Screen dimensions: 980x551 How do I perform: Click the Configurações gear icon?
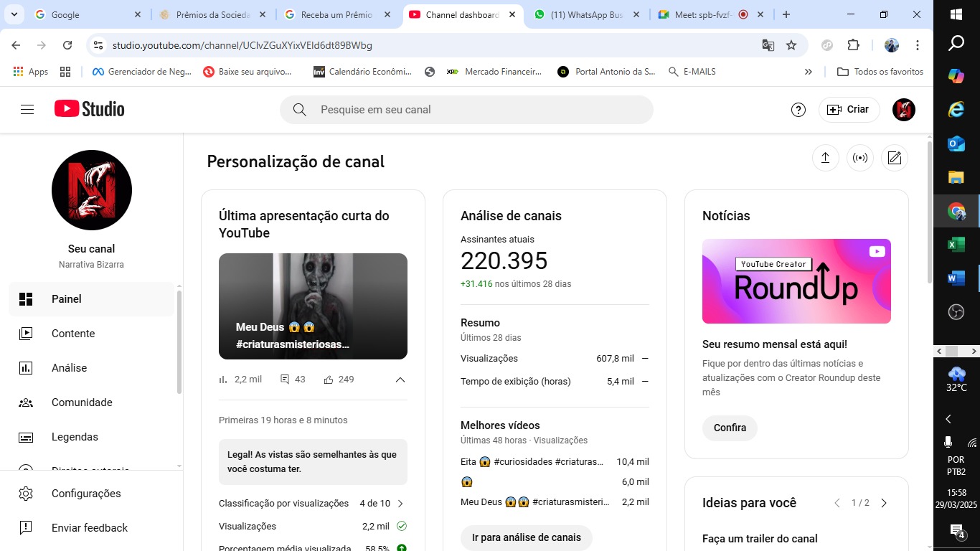coord(26,494)
